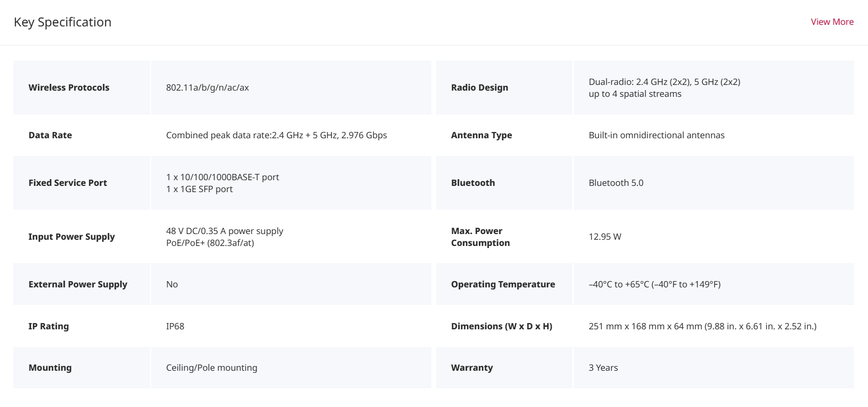Click the IP68 rating value
Image resolution: width=868 pixels, height=407 pixels.
[x=175, y=326]
